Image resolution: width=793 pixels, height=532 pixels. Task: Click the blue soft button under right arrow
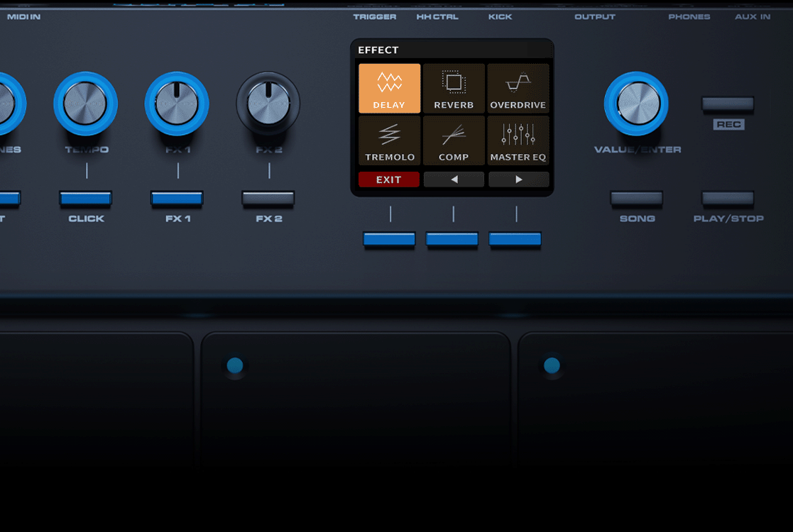point(515,239)
